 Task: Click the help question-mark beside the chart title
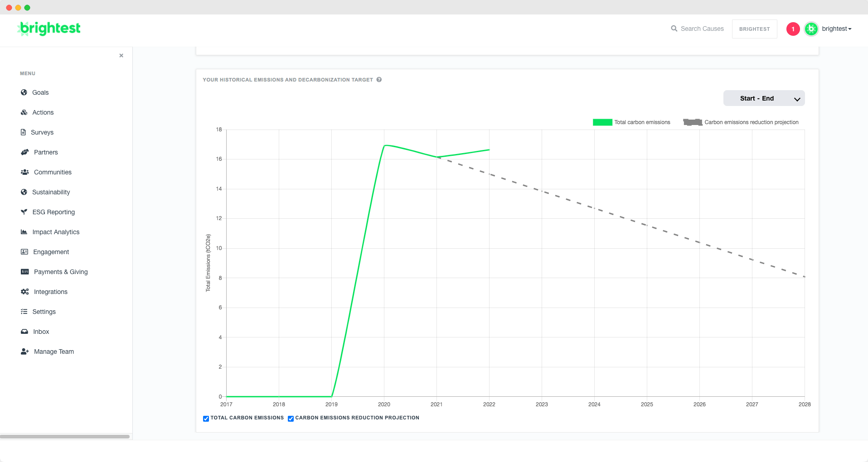379,79
